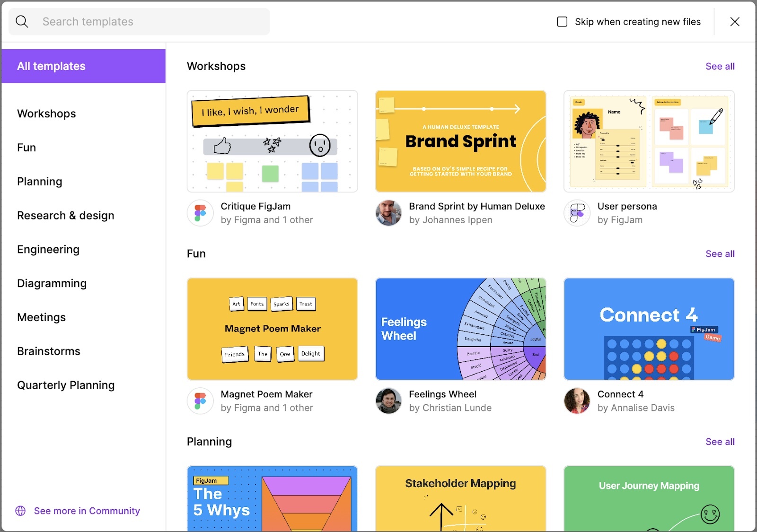Open the Engineering category
The height and width of the screenshot is (532, 757).
pyautogui.click(x=48, y=250)
